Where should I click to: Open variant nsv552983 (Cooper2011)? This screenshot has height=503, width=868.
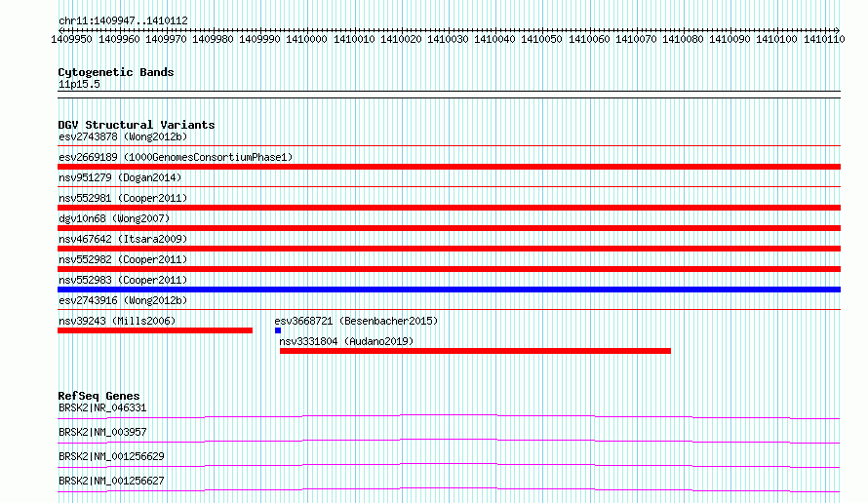point(123,280)
